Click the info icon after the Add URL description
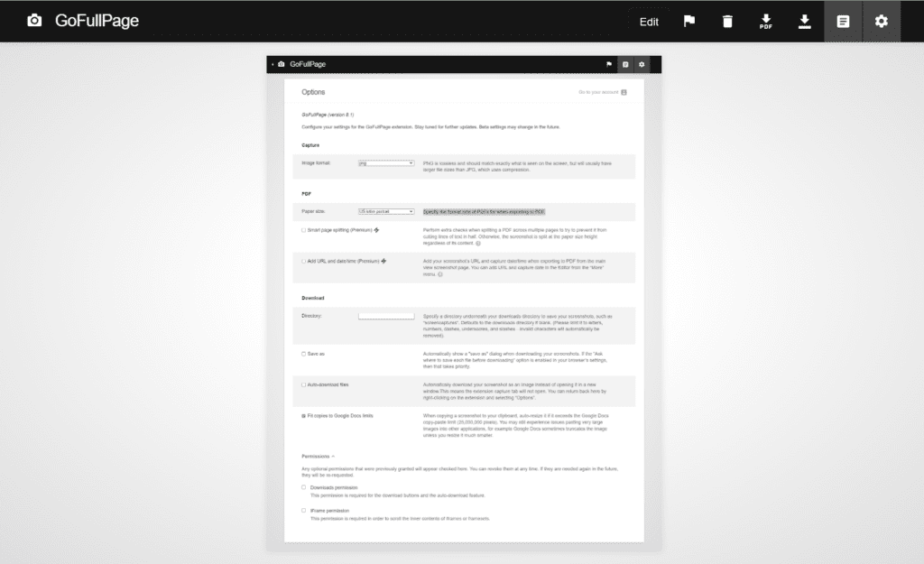Screen dimensions: 924x564 pyautogui.click(x=440, y=274)
